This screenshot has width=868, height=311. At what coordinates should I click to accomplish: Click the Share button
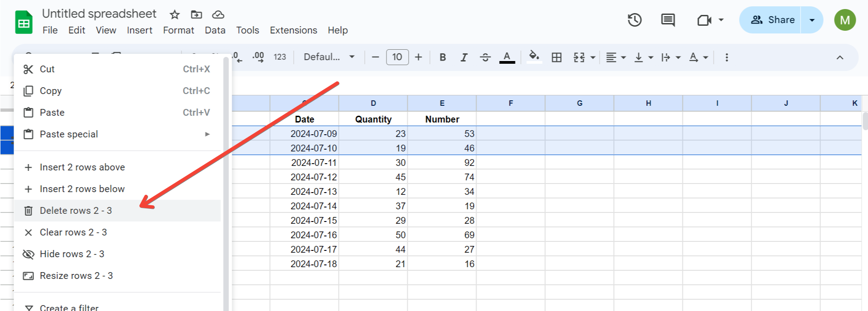click(771, 20)
